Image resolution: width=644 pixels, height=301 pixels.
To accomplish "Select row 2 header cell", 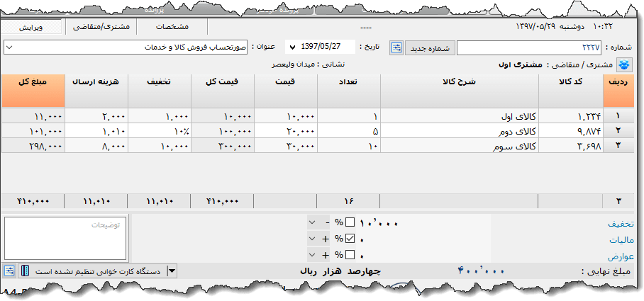I will tap(618, 131).
